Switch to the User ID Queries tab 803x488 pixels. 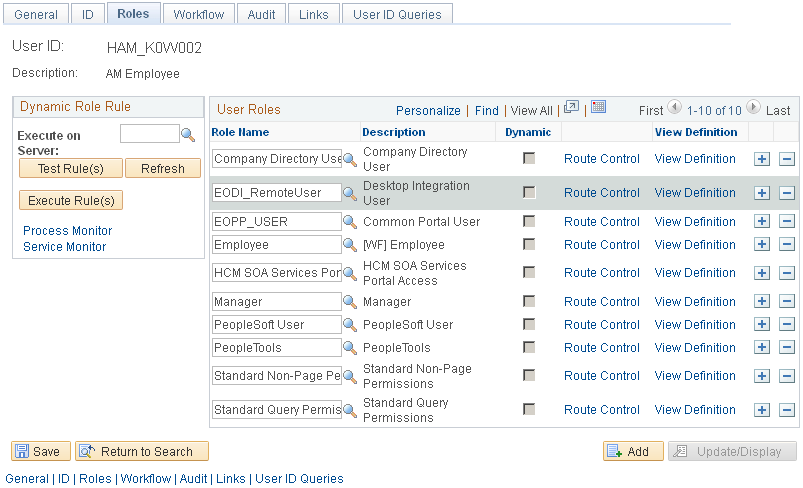(x=397, y=14)
